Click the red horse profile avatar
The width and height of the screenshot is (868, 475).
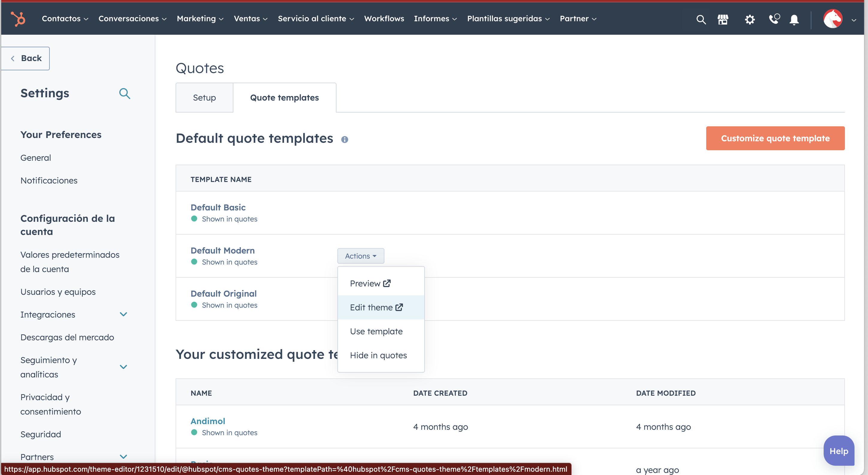coord(833,19)
